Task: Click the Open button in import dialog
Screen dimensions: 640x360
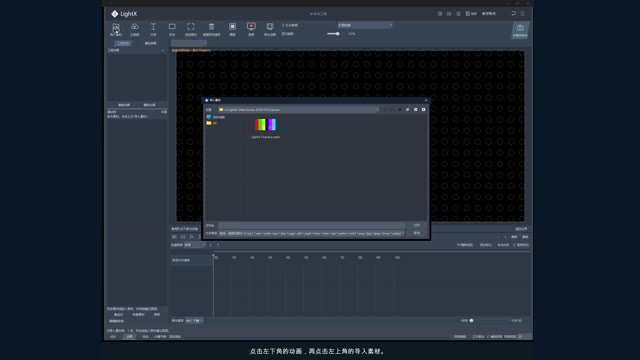Action: 416,225
